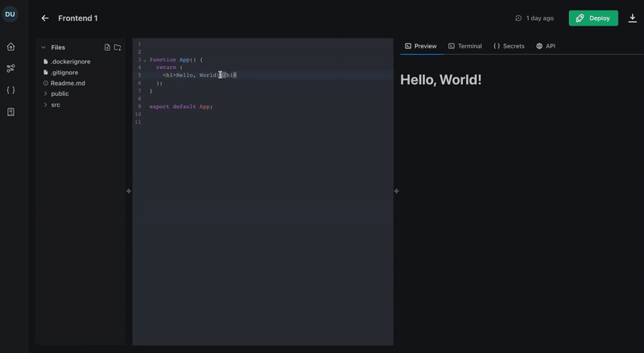The height and width of the screenshot is (353, 644).
Task: Create a new file with the add-file icon
Action: (107, 48)
